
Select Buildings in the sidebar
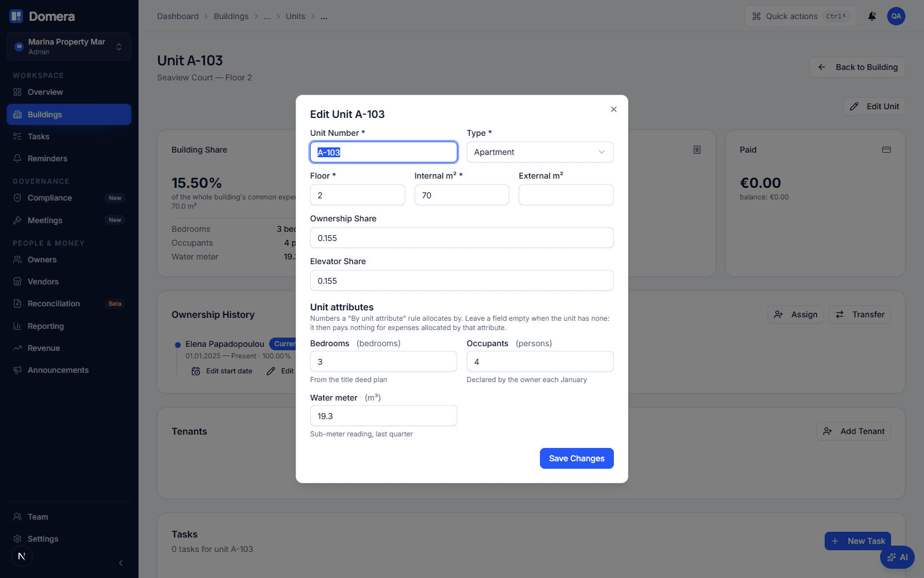pos(69,114)
